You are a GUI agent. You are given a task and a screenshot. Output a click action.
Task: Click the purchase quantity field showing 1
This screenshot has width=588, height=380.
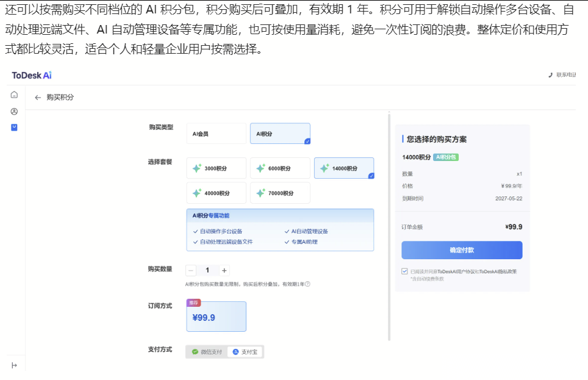point(207,270)
